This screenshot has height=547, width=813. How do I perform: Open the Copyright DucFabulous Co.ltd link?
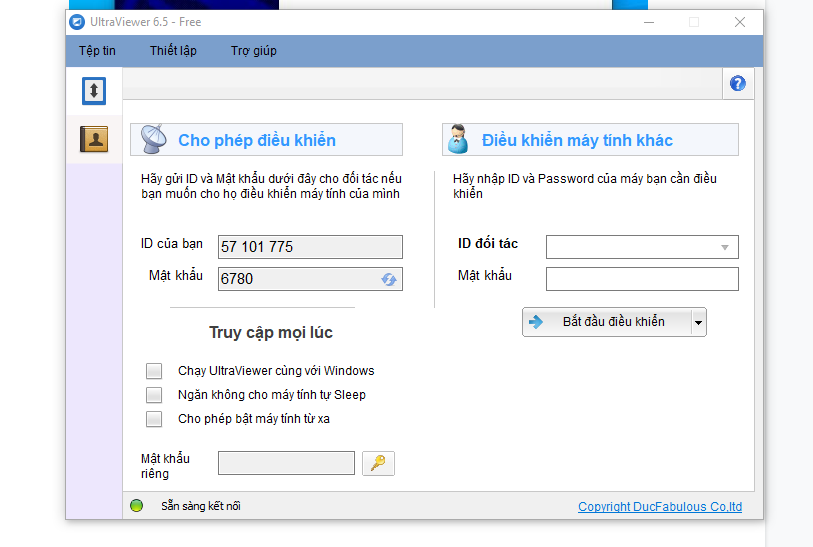tap(660, 507)
